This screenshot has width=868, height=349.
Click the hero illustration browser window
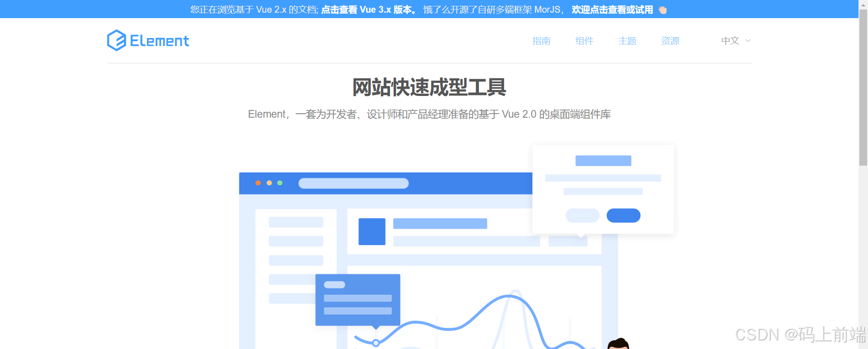pyautogui.click(x=428, y=260)
